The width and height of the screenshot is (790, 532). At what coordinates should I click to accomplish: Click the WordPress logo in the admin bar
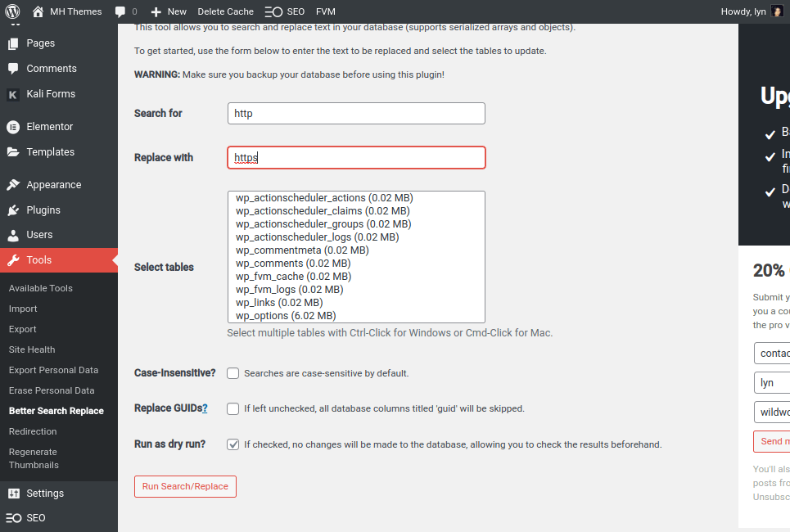11,11
